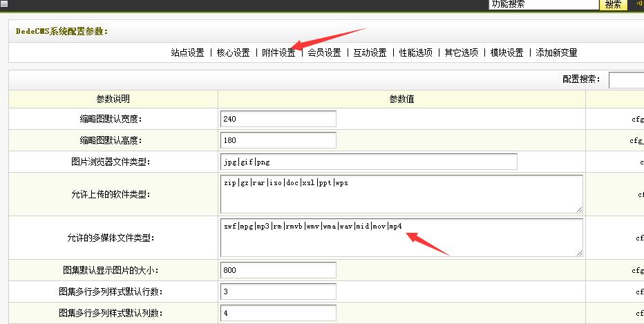Screen dimensions: 644x324
Task: Open the 互动设置 tab
Action: 370,53
